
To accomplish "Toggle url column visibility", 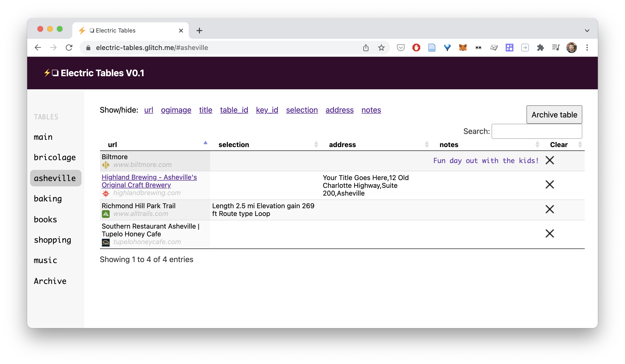I will [x=148, y=110].
